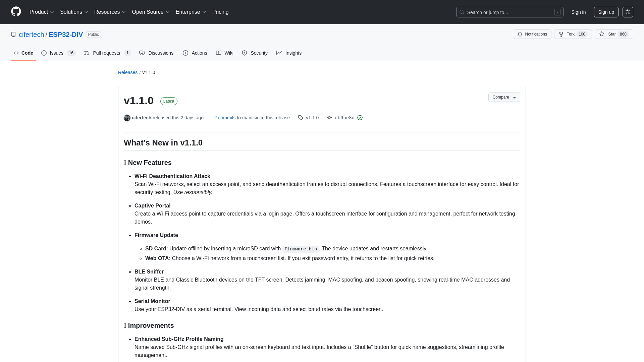Screen dimensions: 644x362
Task: Expand the Solutions menu
Action: (x=74, y=12)
